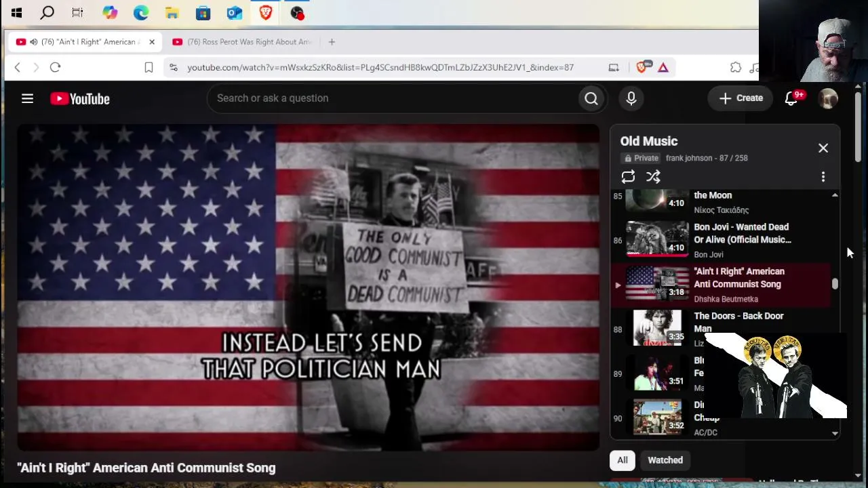Select the Watched filter chip

click(665, 460)
